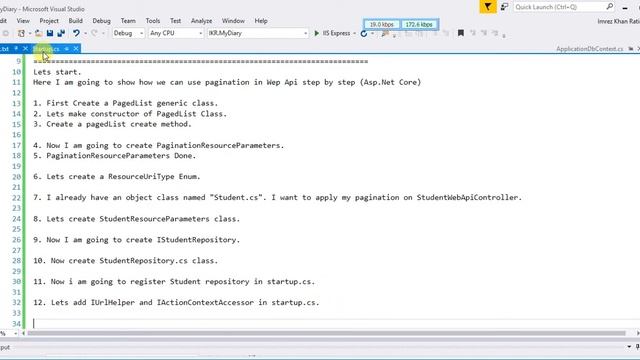Click the signed-in account name Imrez Khan
Screen dimensions: 640x360
pos(618,21)
